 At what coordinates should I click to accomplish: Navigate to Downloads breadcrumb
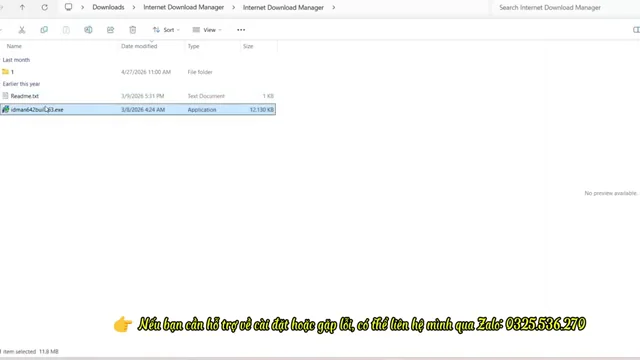[x=108, y=7]
